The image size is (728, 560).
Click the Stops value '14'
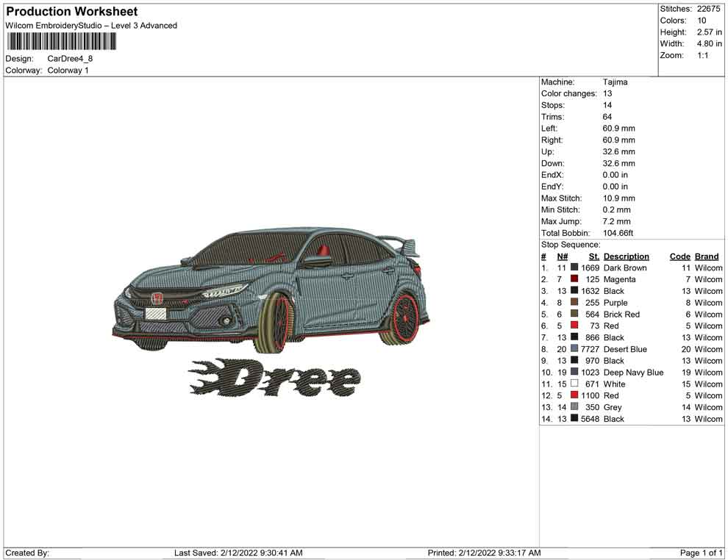tap(607, 105)
